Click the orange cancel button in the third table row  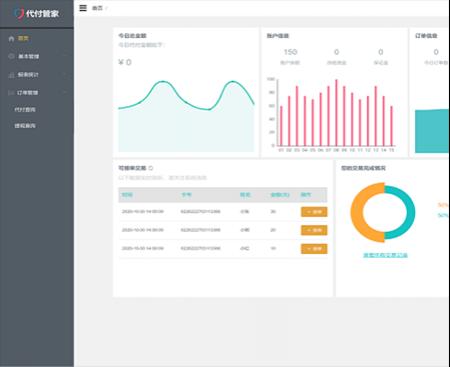(x=314, y=249)
